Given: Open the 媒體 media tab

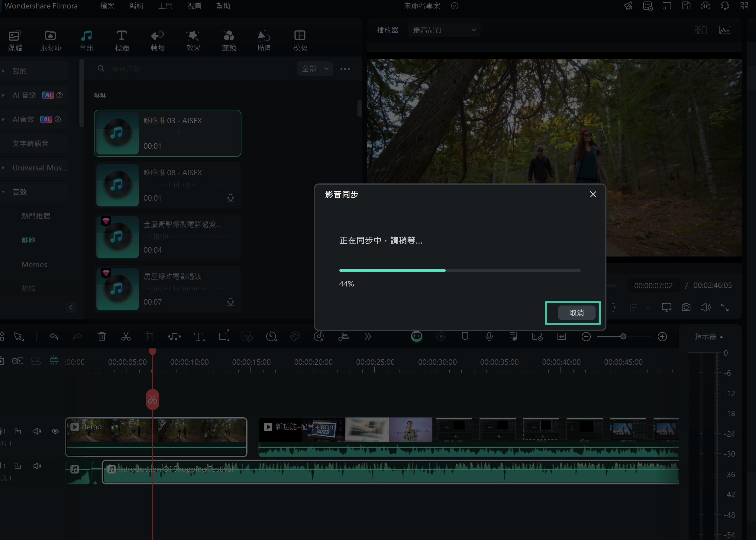Looking at the screenshot, I should pyautogui.click(x=15, y=40).
